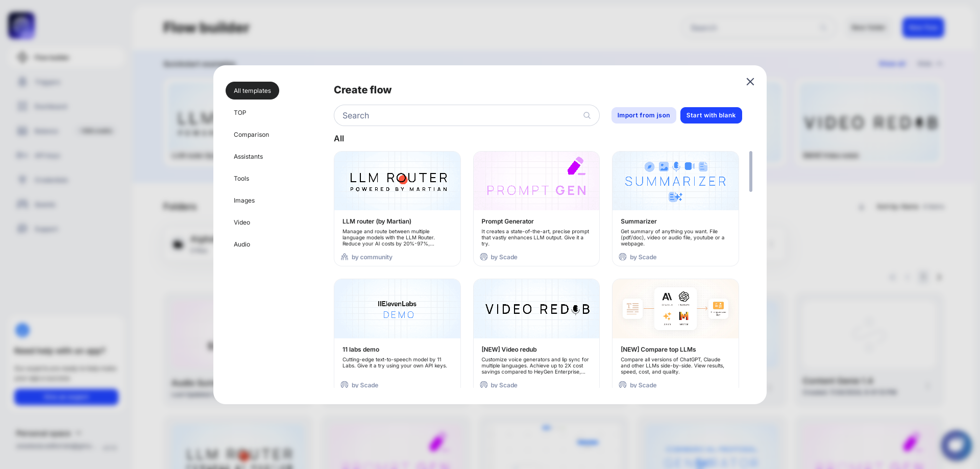Select the '11 labs demo' title
Screen dimensions: 980x469
[361, 350]
